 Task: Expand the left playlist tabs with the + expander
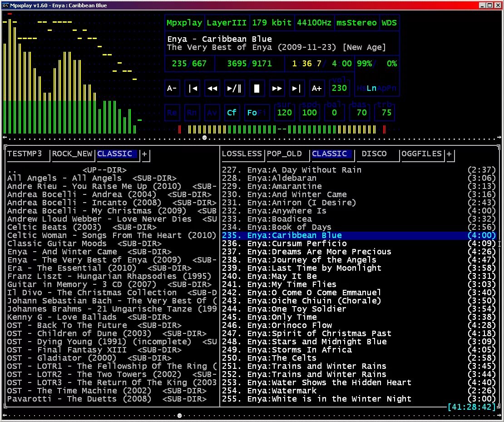[145, 154]
